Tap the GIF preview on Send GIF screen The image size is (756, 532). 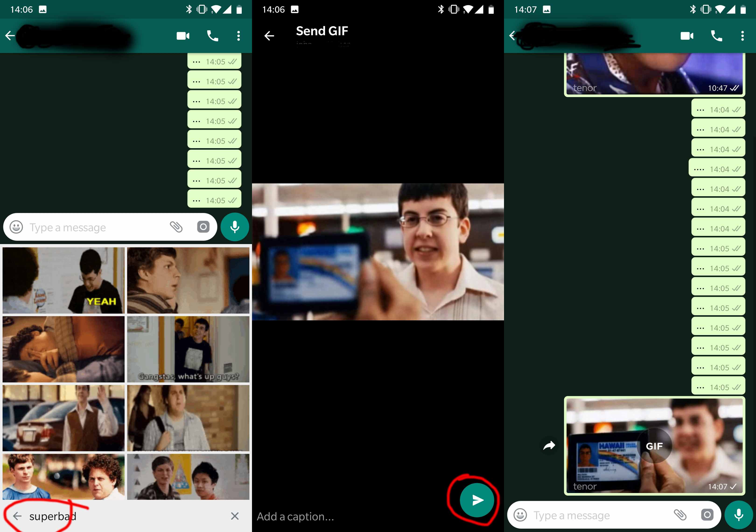coord(378,252)
